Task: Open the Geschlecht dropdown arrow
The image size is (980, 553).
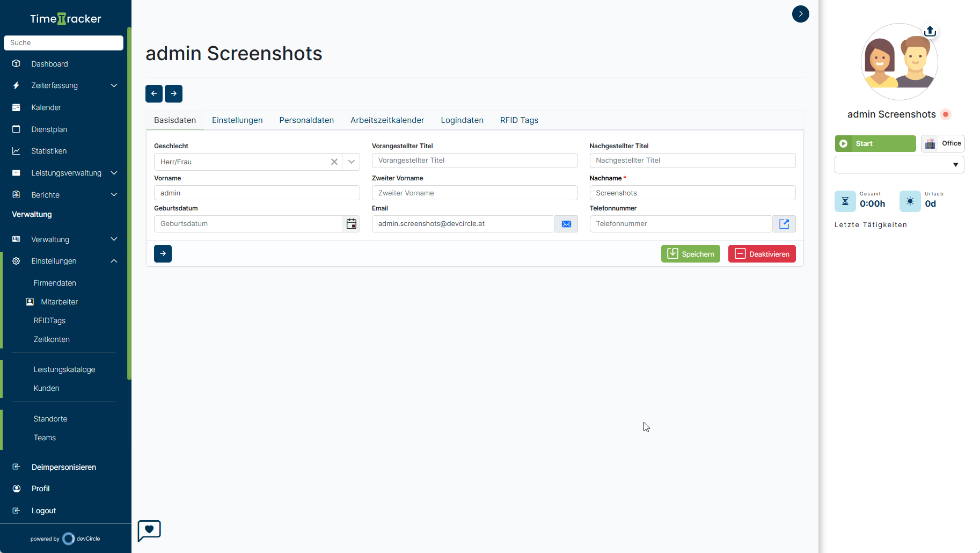Action: tap(352, 162)
